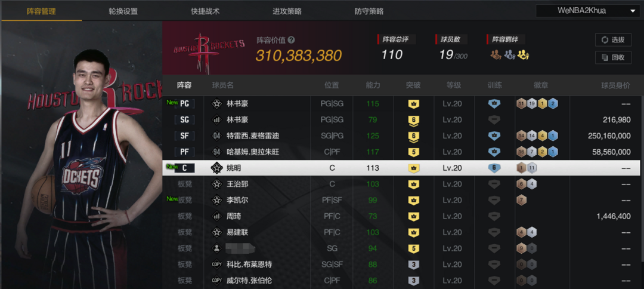Click the help icon next to 阵容价值

point(291,40)
